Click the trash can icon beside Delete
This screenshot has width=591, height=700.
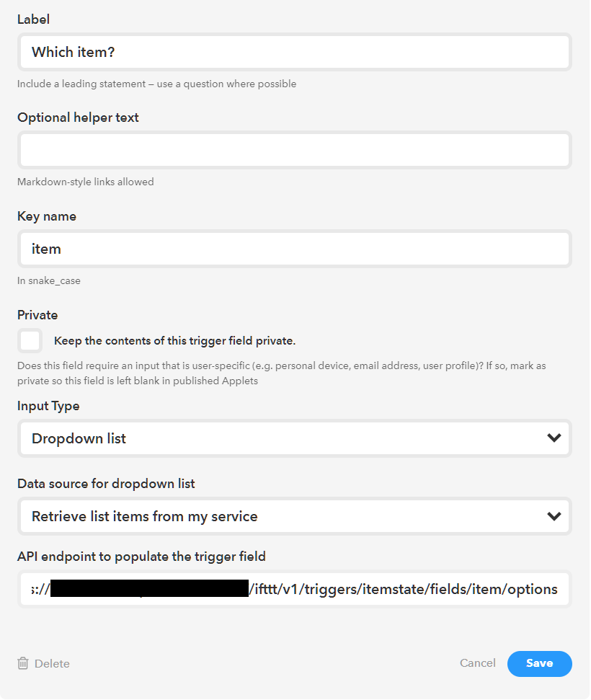(23, 663)
